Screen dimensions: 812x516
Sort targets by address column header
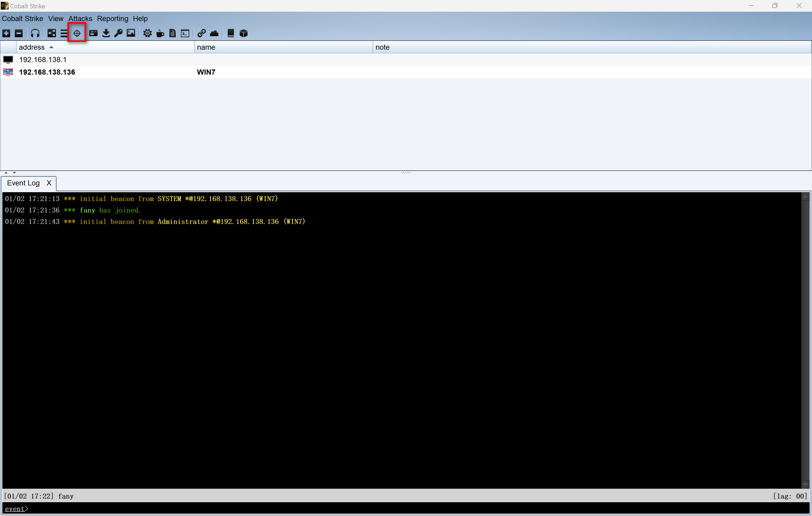(32, 47)
